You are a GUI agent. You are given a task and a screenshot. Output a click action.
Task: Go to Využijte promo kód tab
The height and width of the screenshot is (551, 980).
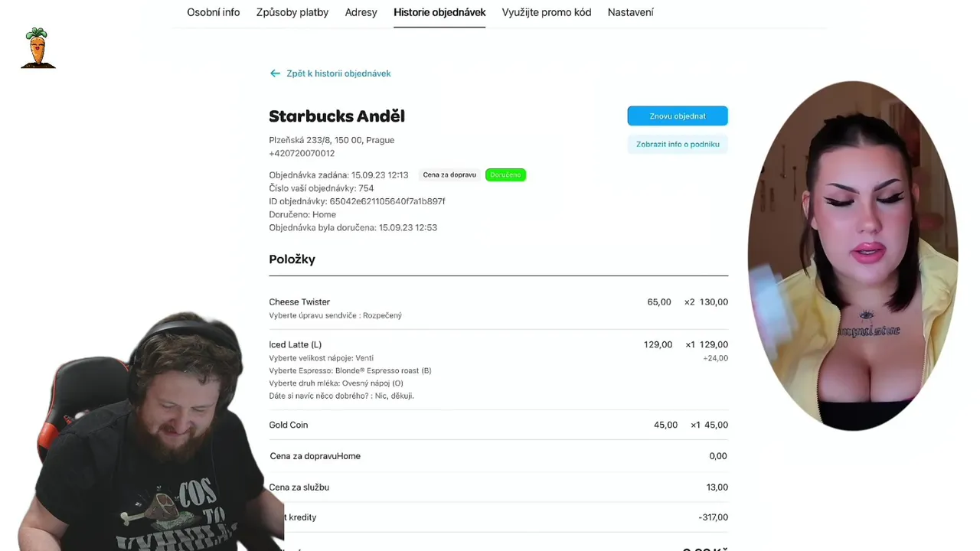click(547, 12)
